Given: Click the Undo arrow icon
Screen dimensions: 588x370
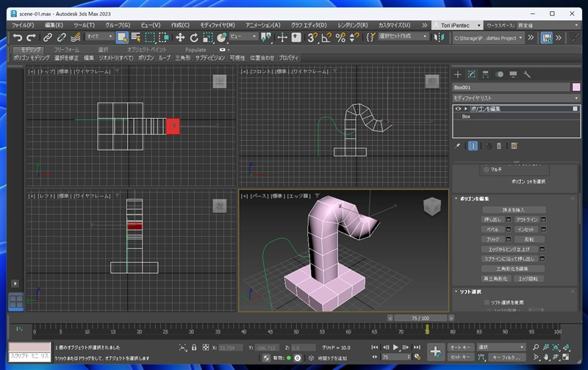Looking at the screenshot, I should point(17,37).
